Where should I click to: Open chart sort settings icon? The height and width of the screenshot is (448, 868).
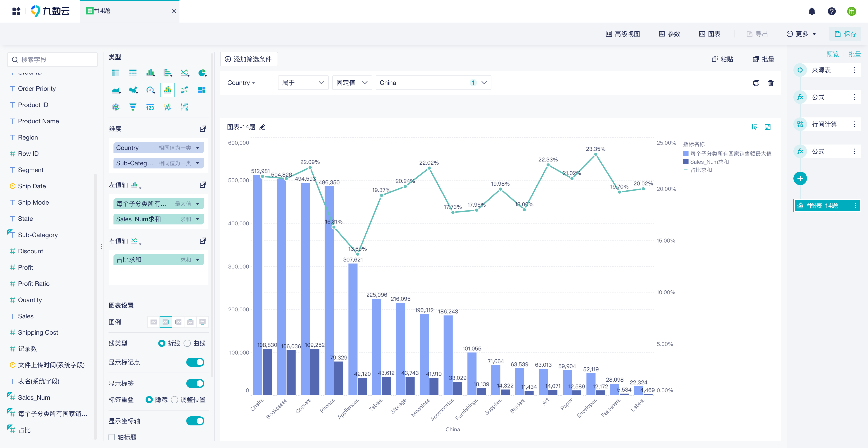coord(754,127)
